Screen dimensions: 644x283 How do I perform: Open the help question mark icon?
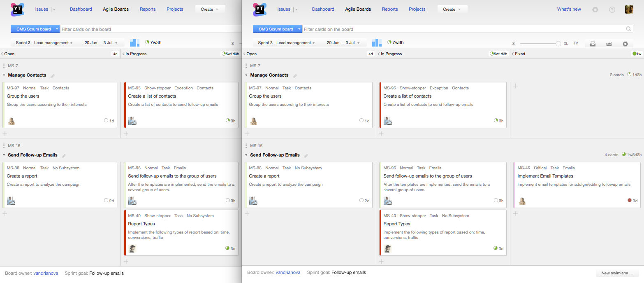click(612, 9)
